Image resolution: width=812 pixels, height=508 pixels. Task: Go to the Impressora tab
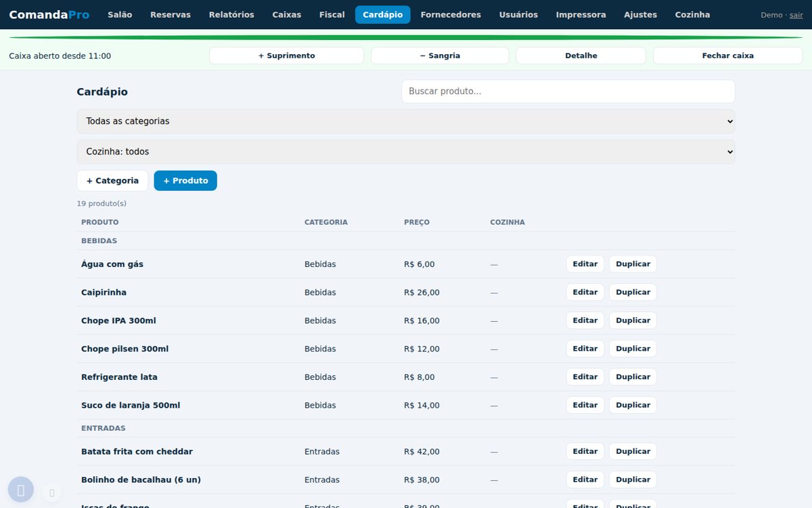click(x=581, y=14)
